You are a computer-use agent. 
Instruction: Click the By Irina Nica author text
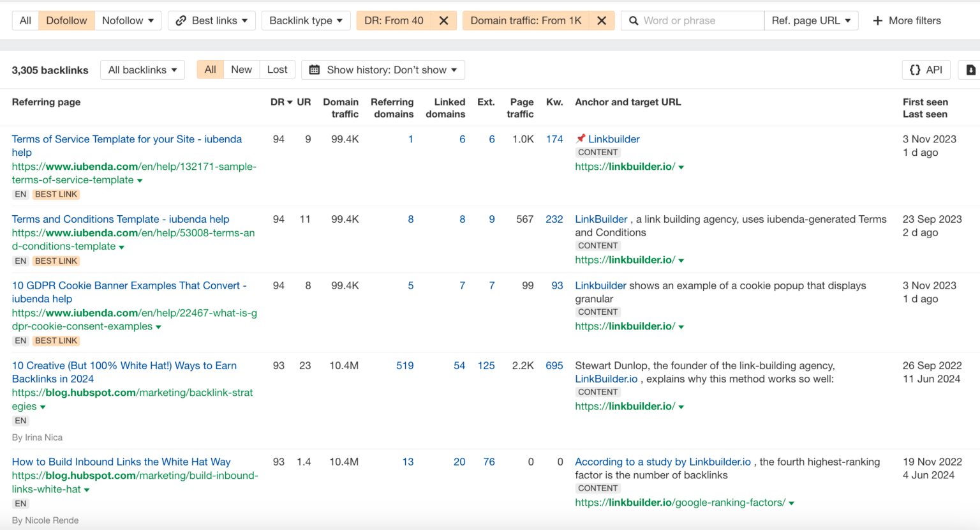tap(37, 437)
